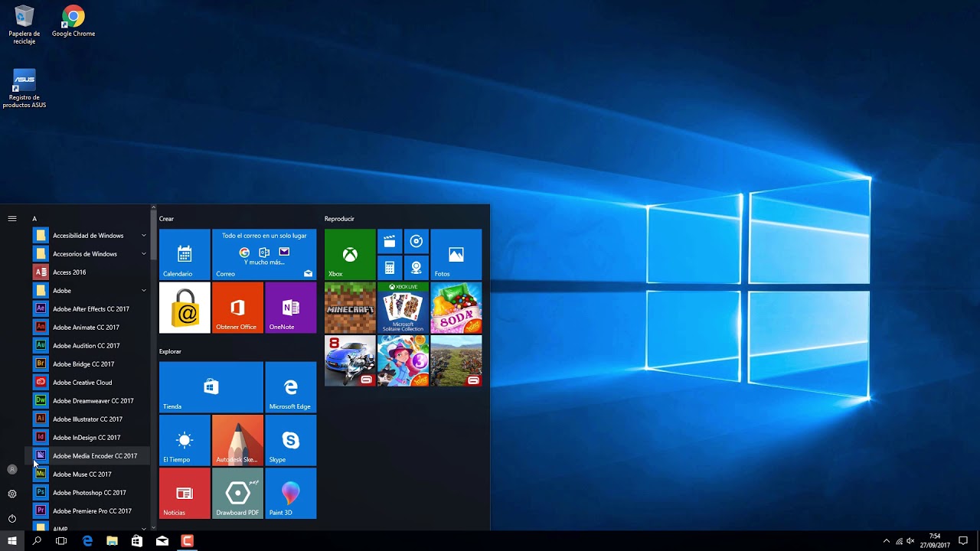This screenshot has height=551, width=980.
Task: Launch Adobe InDesign CC 2017
Action: pyautogui.click(x=90, y=438)
